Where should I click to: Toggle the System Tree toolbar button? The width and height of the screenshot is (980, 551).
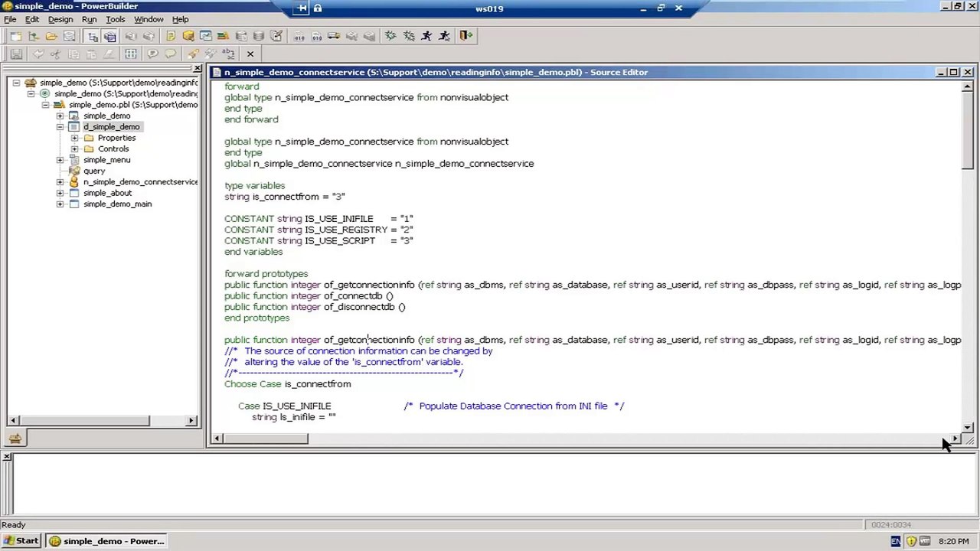93,36
